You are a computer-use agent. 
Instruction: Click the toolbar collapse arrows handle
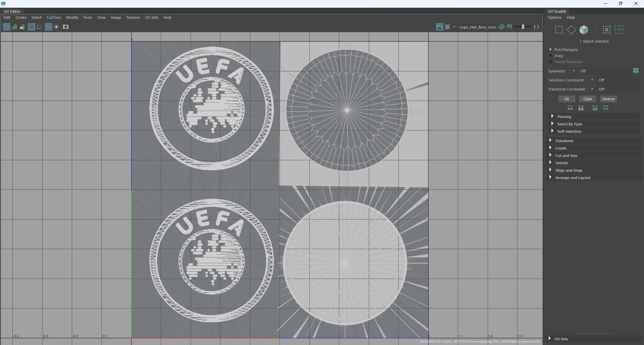coord(537,27)
